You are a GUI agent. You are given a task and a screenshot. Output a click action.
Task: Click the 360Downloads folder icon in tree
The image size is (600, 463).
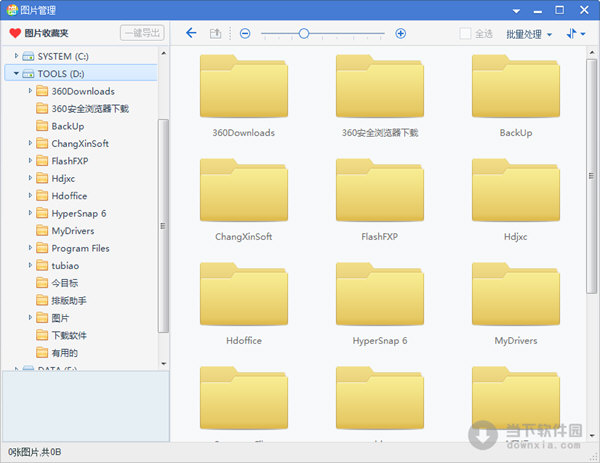[42, 91]
